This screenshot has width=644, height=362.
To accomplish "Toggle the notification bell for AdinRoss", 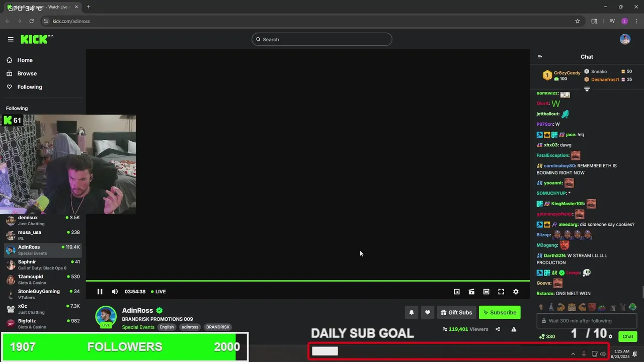I will pos(412,312).
